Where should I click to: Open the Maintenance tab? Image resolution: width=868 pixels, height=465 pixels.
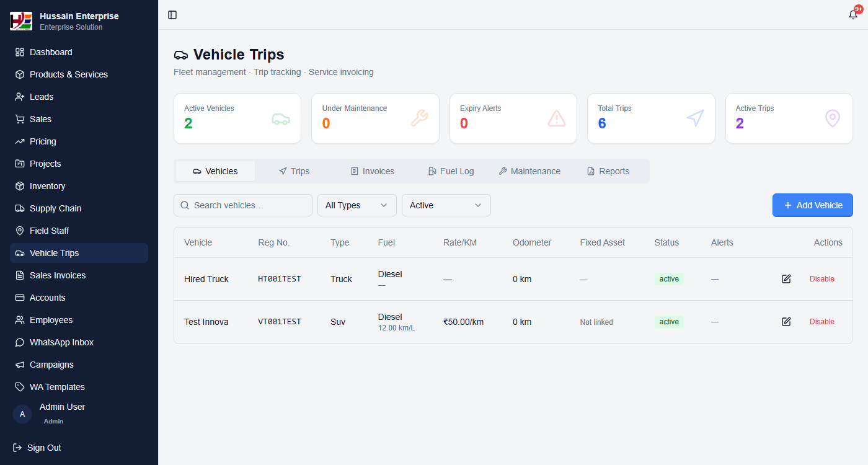point(529,171)
